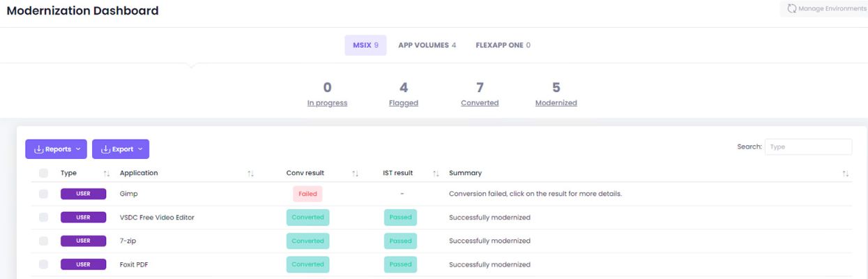Screen dimensions: 868x279
Task: Open the Export dropdown
Action: click(x=121, y=149)
